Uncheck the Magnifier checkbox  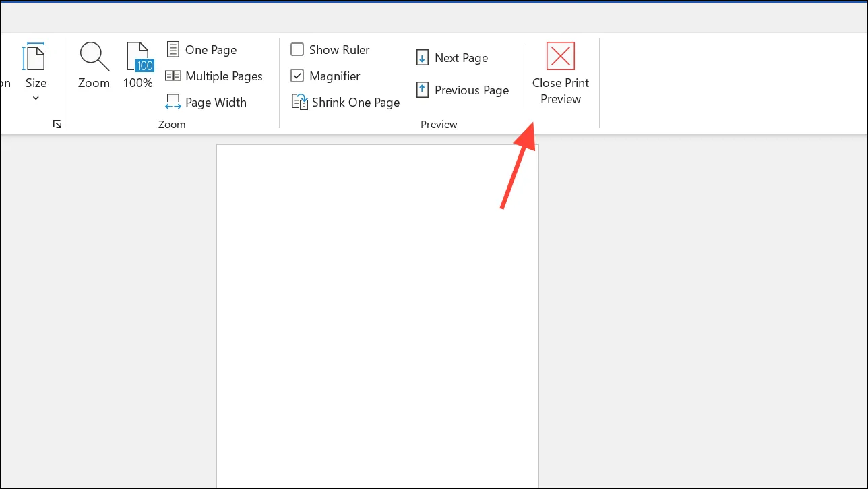297,76
